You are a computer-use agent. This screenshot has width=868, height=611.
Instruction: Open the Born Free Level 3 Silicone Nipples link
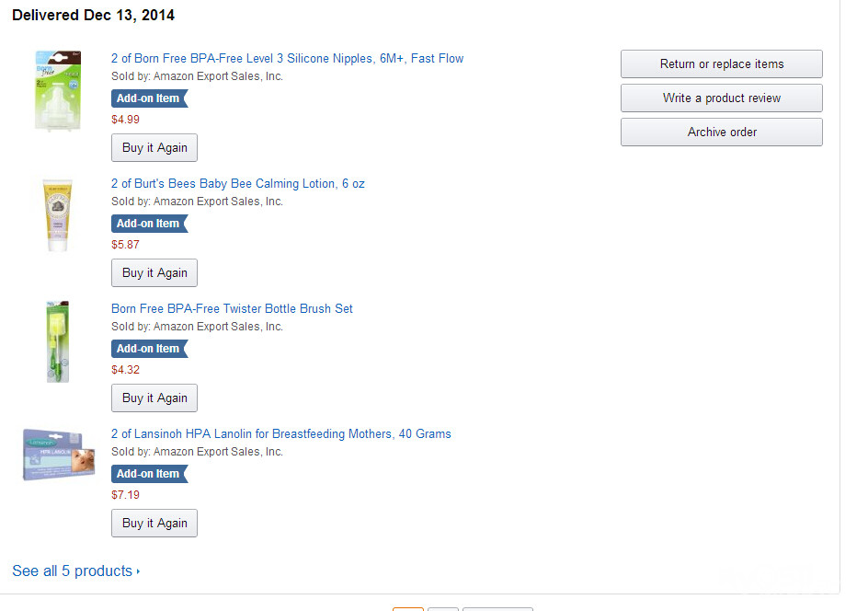coord(287,59)
